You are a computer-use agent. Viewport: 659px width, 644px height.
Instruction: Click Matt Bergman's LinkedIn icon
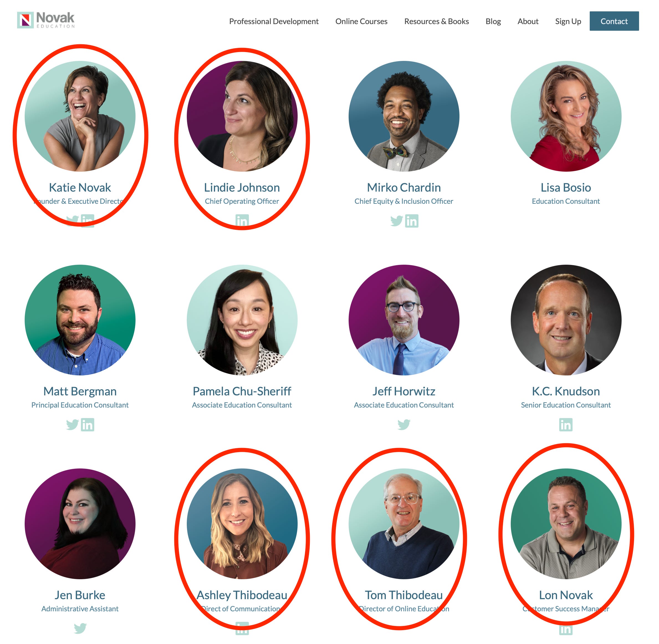(x=88, y=425)
